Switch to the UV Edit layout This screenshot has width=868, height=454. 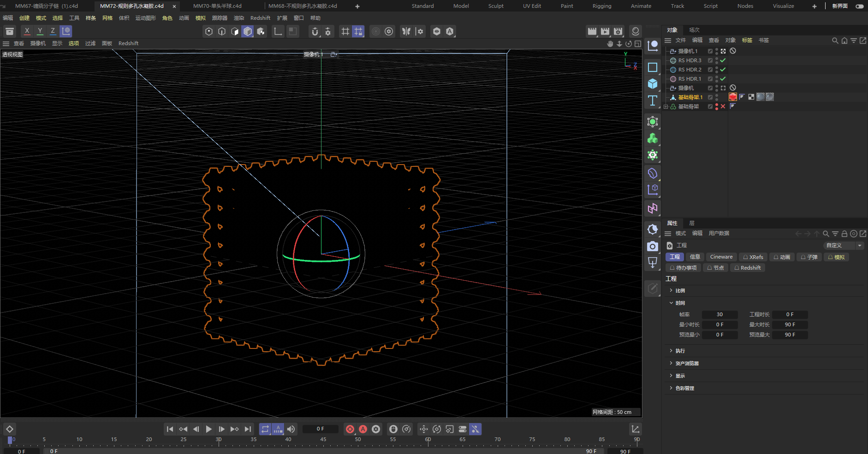[532, 6]
